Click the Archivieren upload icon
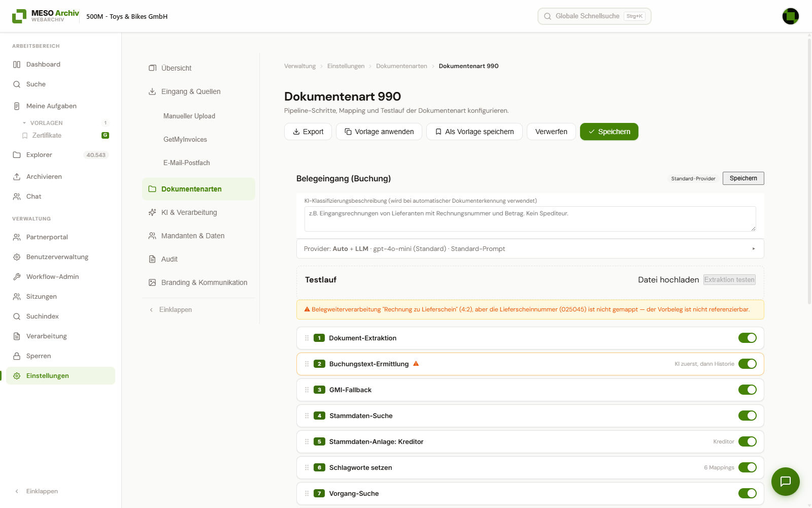 [x=17, y=177]
